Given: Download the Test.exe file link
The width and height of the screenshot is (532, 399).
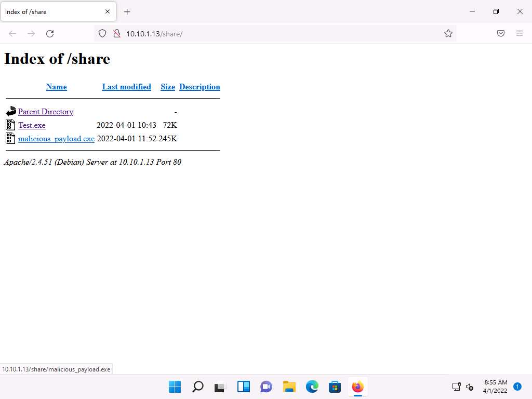Looking at the screenshot, I should tap(32, 125).
